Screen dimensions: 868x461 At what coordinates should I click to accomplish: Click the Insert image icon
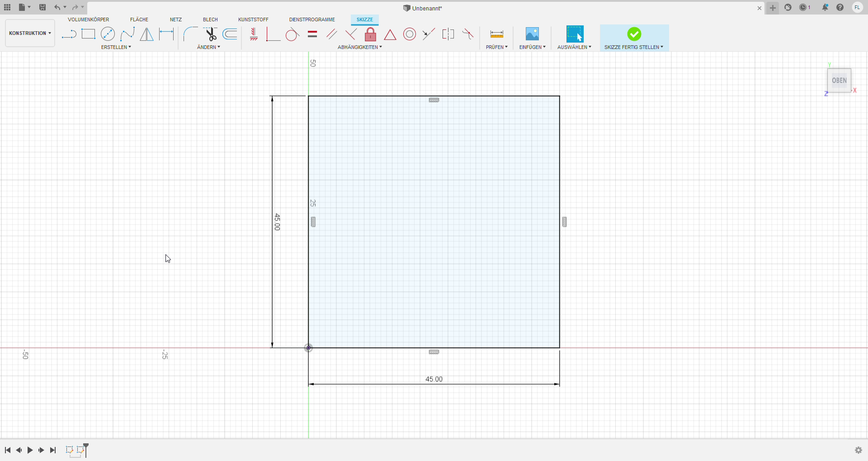pos(532,34)
